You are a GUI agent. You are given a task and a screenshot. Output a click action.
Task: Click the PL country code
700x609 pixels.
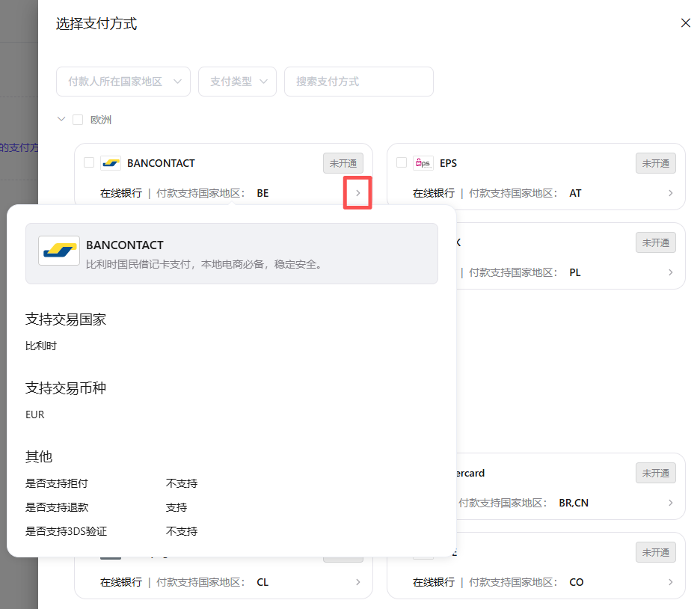575,273
